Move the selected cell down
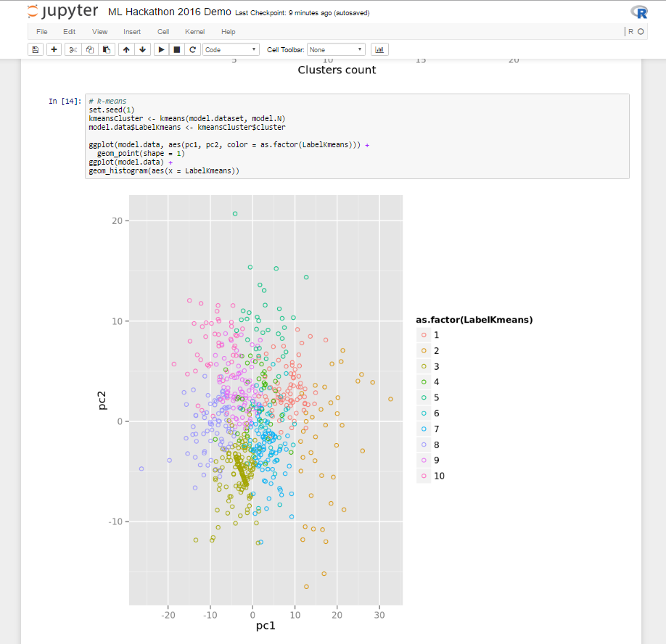The width and height of the screenshot is (666, 644). 143,49
